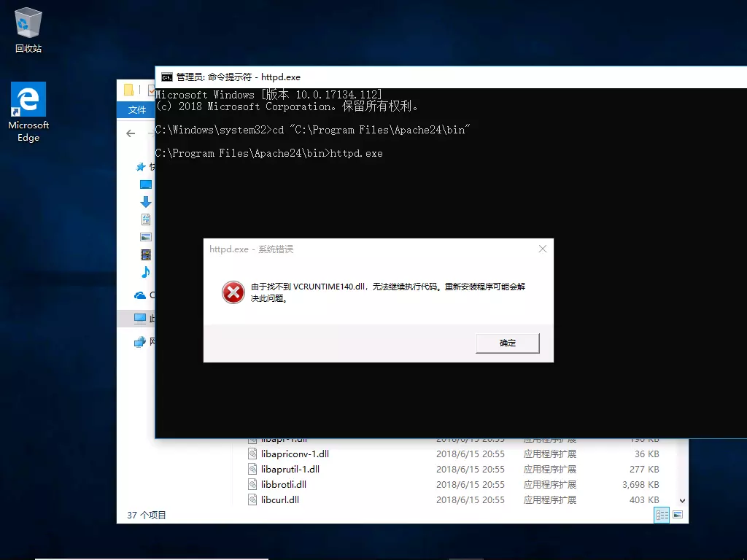Open Downloads arrow icon in Explorer sidebar
This screenshot has height=560, width=747.
pos(146,202)
